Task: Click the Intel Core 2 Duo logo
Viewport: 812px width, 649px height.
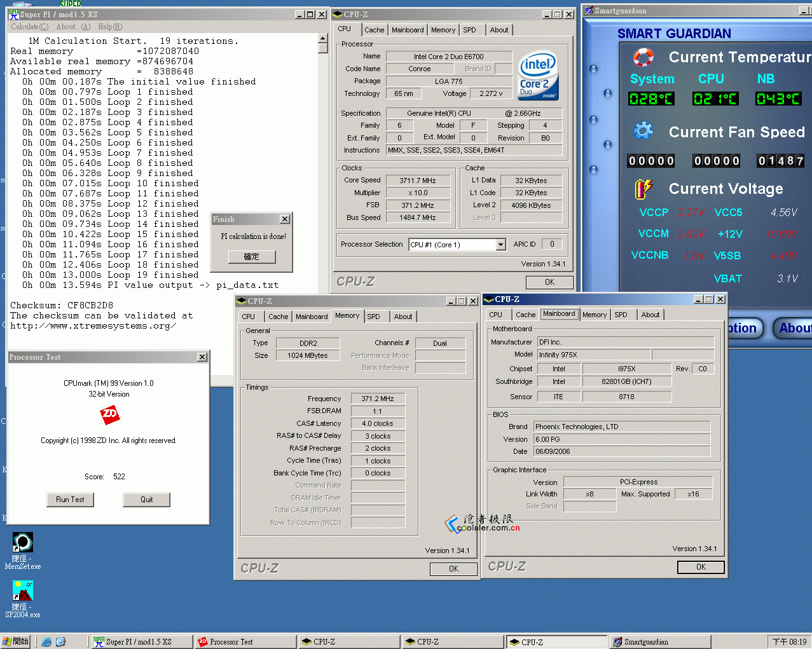Action: pyautogui.click(x=538, y=76)
